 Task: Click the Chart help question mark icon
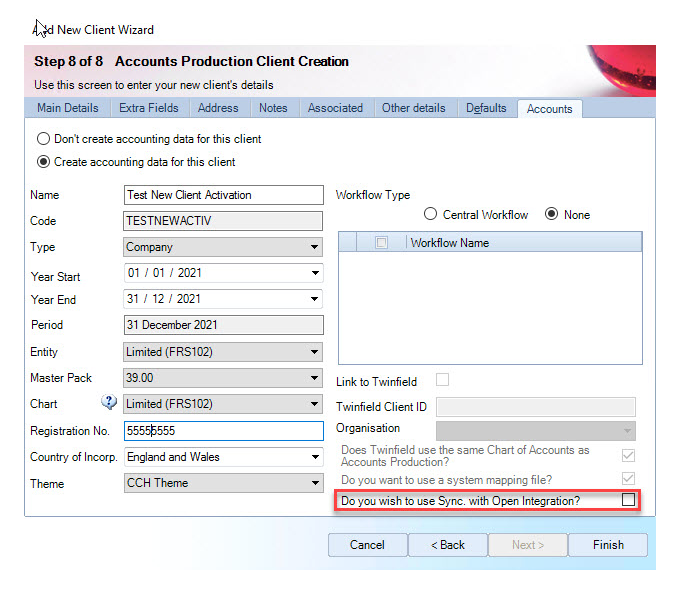(x=110, y=404)
